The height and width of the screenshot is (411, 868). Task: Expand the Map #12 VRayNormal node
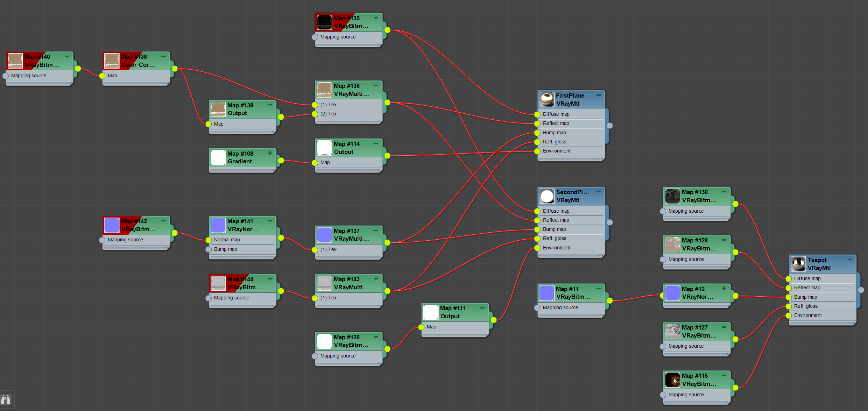coord(724,289)
